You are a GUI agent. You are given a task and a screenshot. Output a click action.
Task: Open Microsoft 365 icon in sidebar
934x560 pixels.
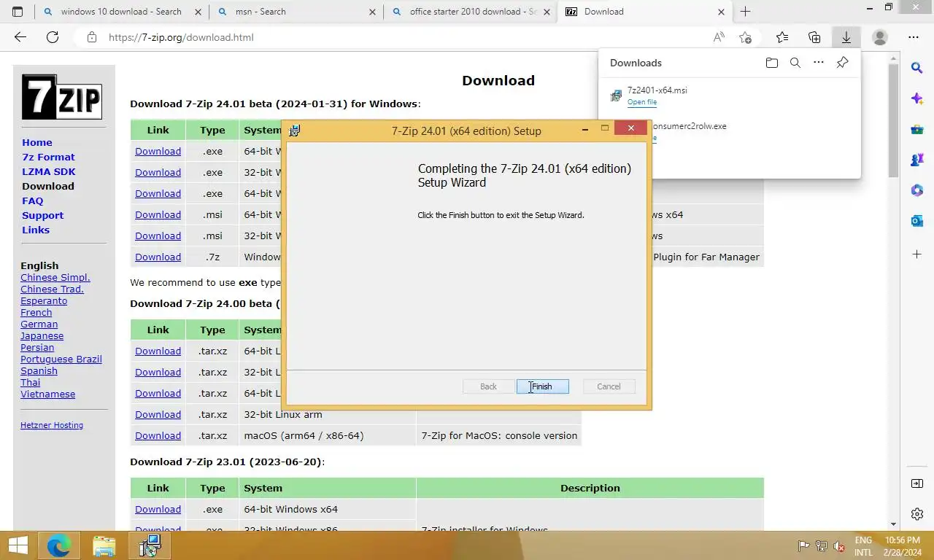click(917, 190)
